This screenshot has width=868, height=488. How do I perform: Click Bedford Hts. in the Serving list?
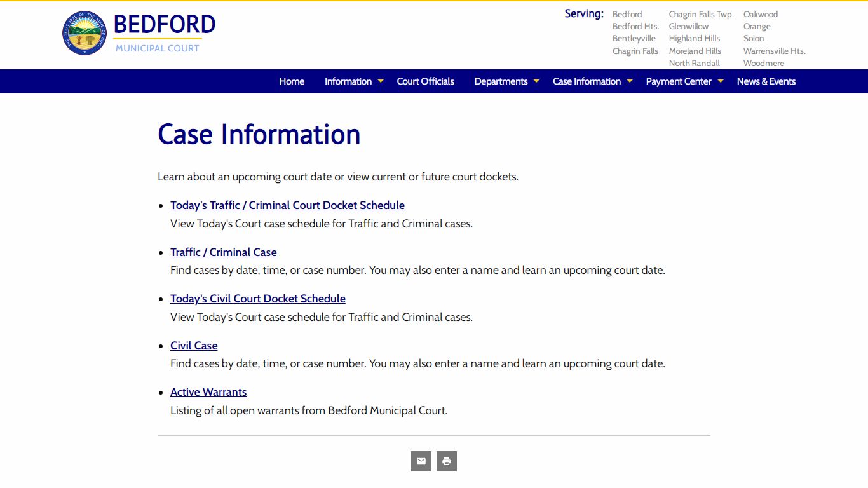pyautogui.click(x=636, y=26)
